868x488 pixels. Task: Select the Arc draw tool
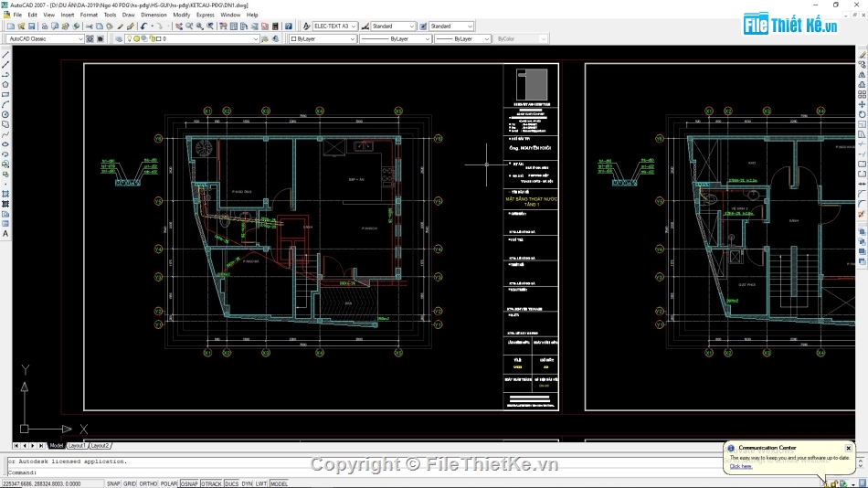pyautogui.click(x=5, y=105)
